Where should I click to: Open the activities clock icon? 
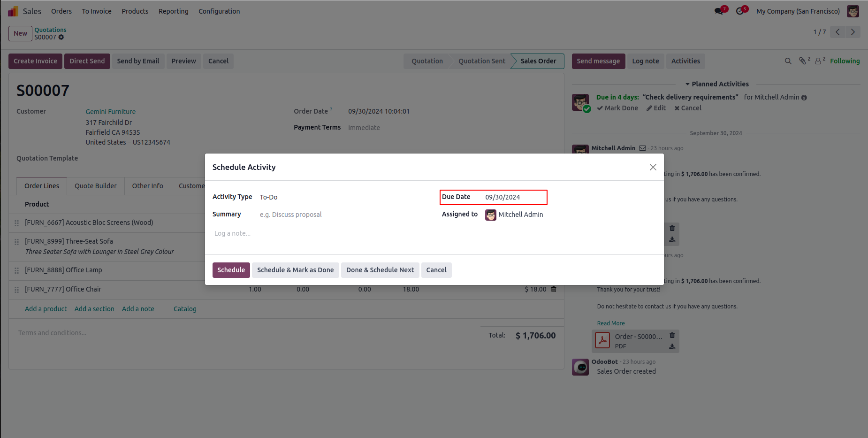(740, 11)
